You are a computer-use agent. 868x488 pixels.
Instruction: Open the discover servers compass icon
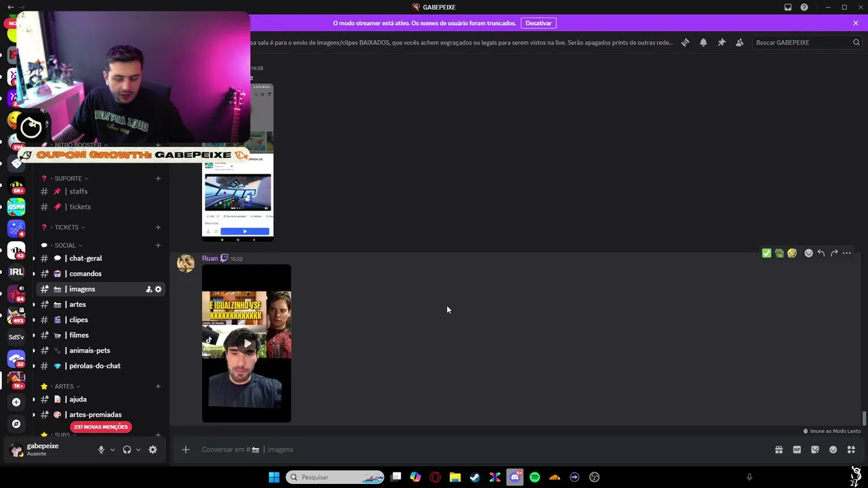click(x=16, y=424)
